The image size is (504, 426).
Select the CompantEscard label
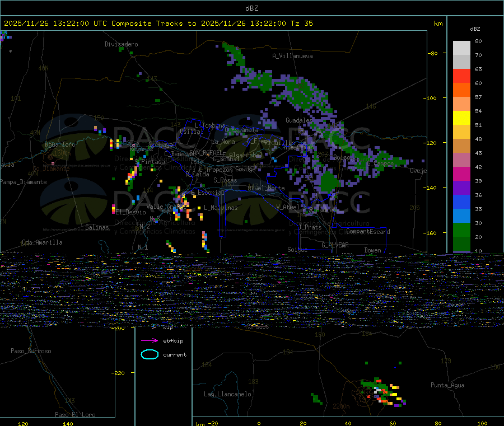point(368,232)
